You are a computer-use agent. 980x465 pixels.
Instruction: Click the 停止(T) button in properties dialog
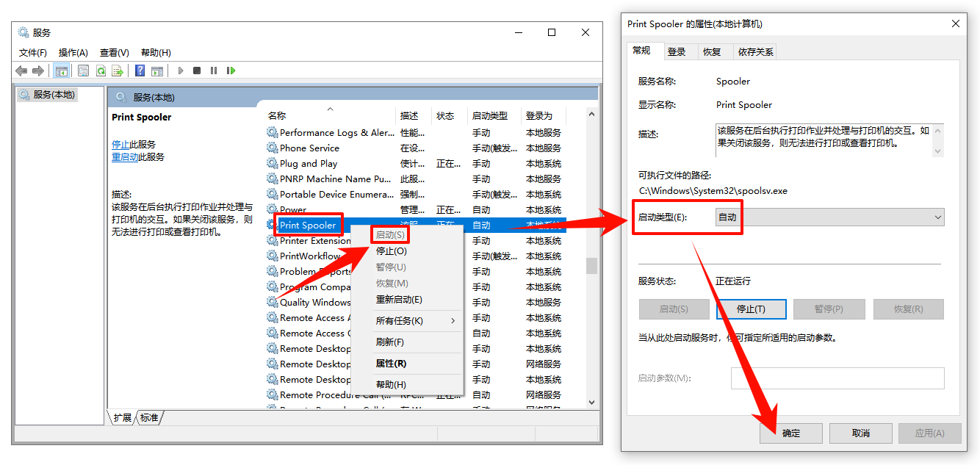pos(751,309)
